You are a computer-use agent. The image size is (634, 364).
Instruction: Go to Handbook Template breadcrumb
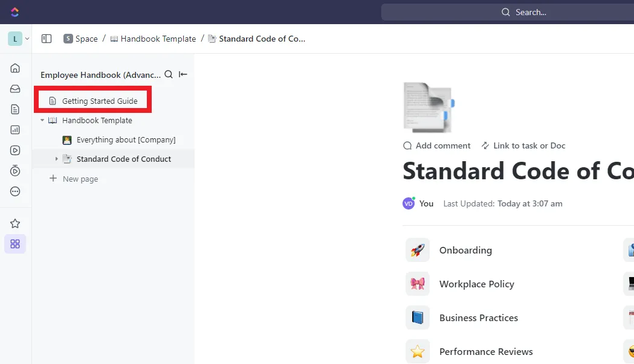pyautogui.click(x=154, y=39)
